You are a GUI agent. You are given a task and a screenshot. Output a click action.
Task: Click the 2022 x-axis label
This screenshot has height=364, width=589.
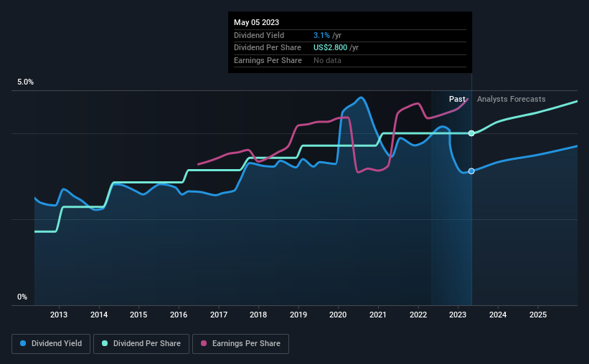pos(418,315)
